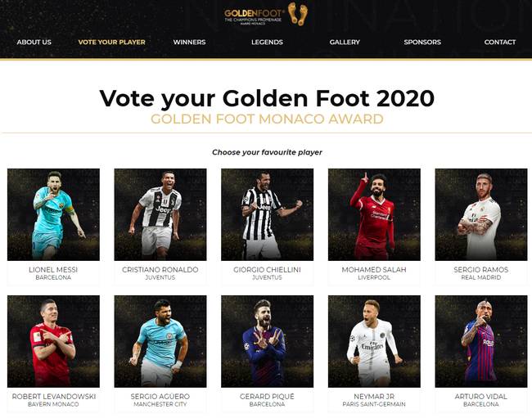This screenshot has height=418, width=532.
Task: Choose Cristiano Ronaldo's player photo
Action: [160, 214]
